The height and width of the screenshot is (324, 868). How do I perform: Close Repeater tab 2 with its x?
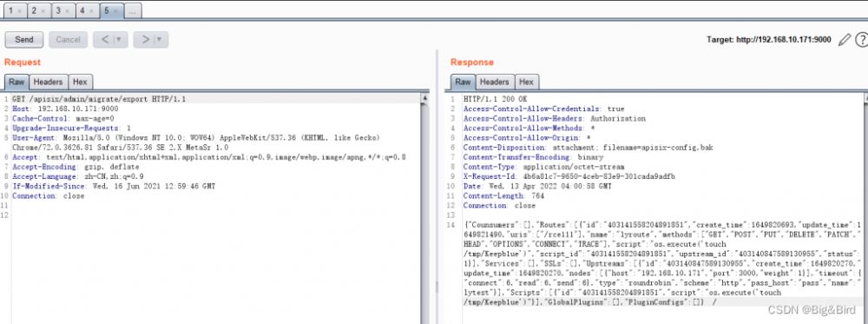[43, 11]
